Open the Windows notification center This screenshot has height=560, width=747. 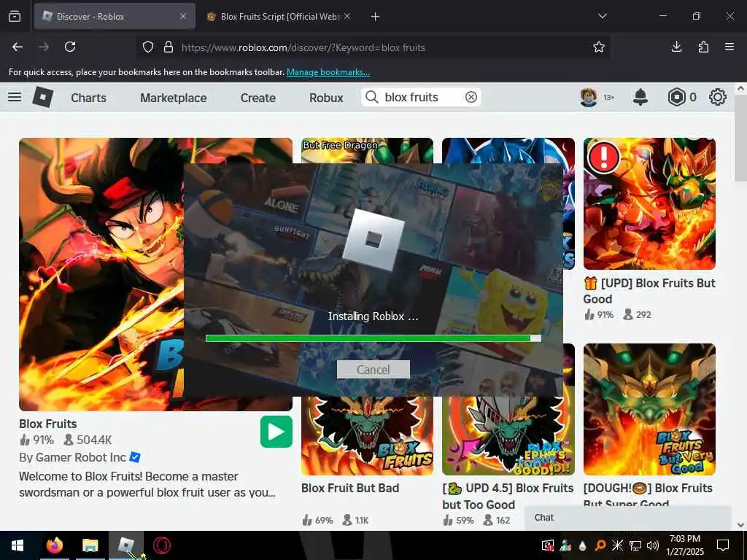723,545
